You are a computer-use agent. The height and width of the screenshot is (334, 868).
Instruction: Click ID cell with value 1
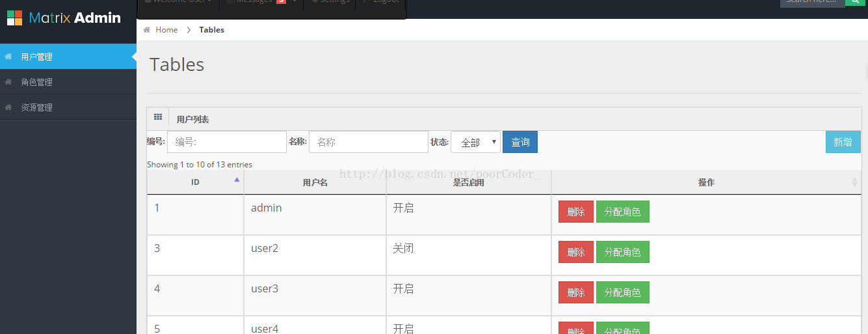coord(195,215)
